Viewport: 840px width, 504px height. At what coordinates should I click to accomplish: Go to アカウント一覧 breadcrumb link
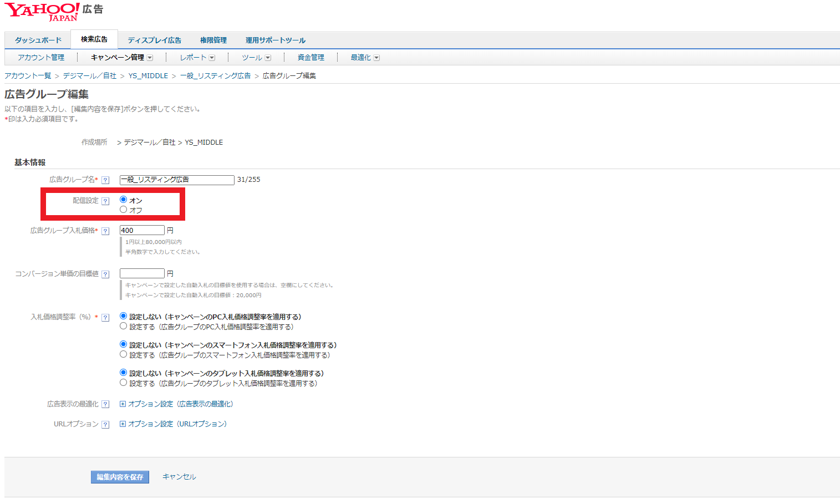click(28, 76)
